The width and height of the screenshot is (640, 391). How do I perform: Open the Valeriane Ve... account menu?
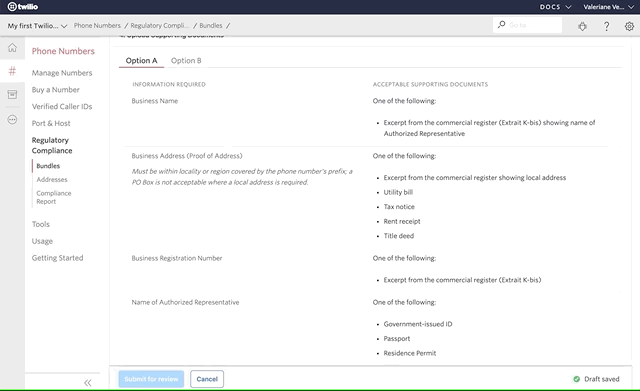point(608,7)
